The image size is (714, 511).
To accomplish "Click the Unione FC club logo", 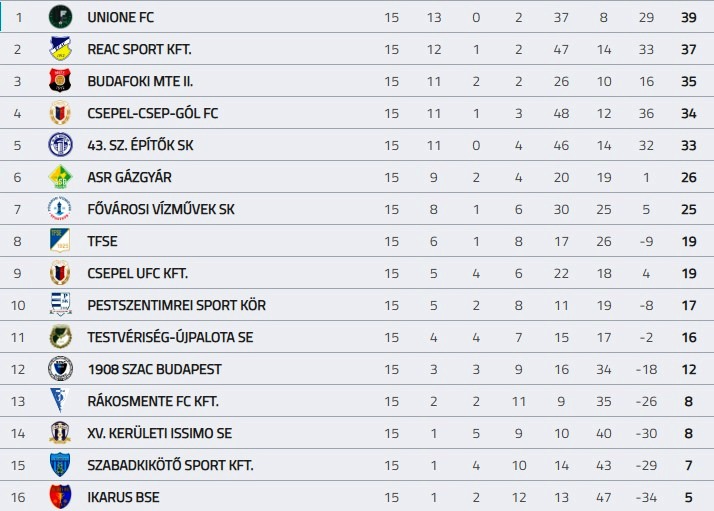I will click(60, 17).
